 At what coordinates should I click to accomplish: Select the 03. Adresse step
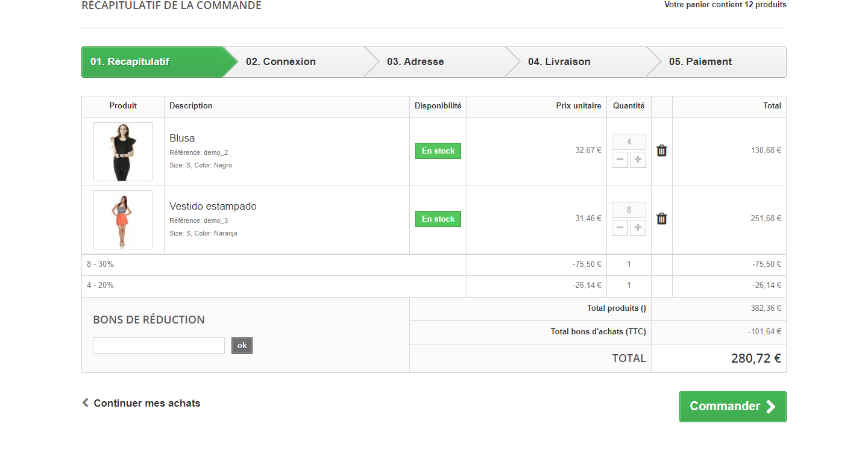(x=415, y=62)
